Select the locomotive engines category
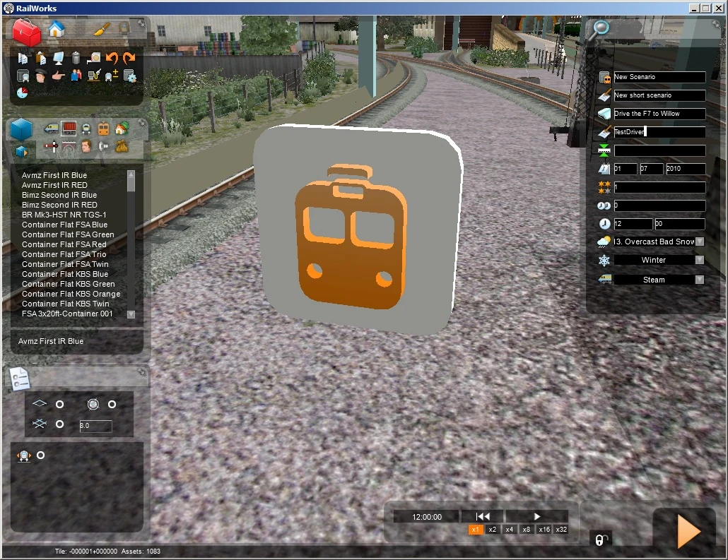 pyautogui.click(x=51, y=129)
